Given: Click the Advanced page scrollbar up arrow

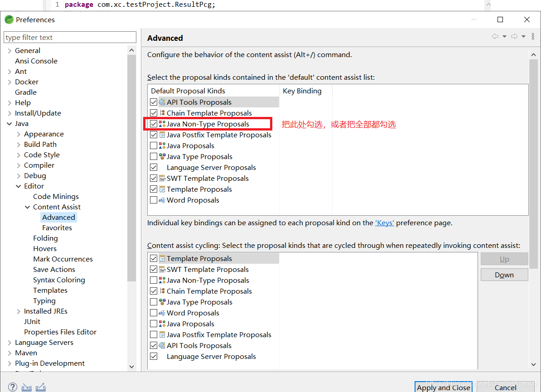Looking at the screenshot, I should [x=533, y=54].
